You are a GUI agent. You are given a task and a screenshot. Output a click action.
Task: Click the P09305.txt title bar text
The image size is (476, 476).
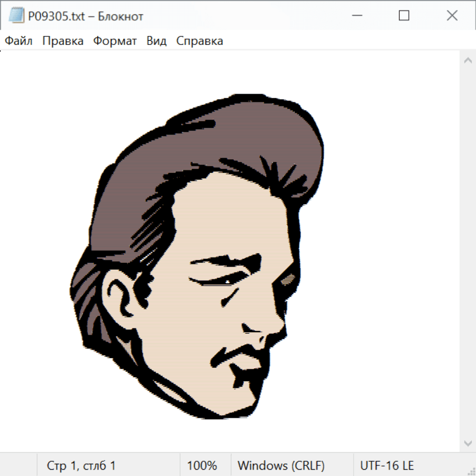(85, 16)
